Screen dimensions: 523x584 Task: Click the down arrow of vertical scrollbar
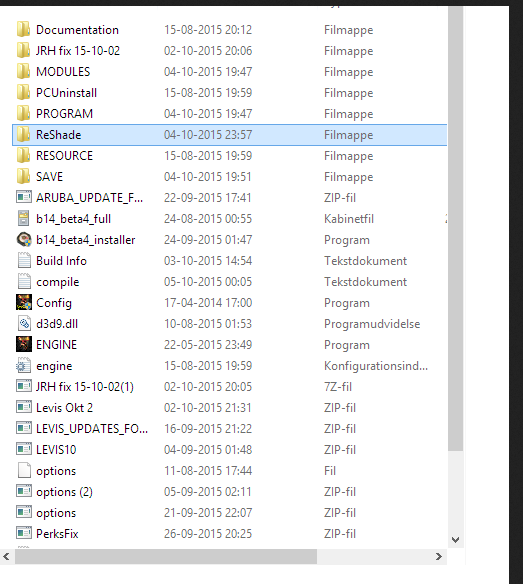click(455, 540)
